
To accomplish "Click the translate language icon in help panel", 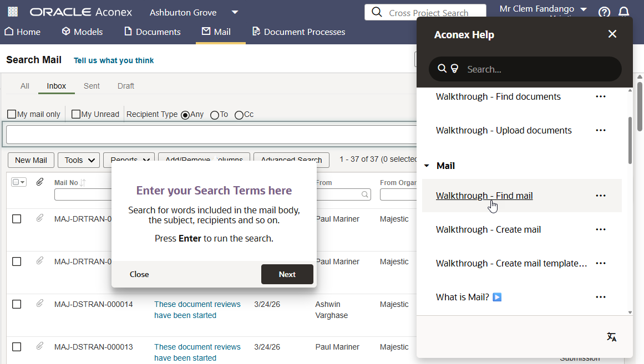I will tap(611, 337).
